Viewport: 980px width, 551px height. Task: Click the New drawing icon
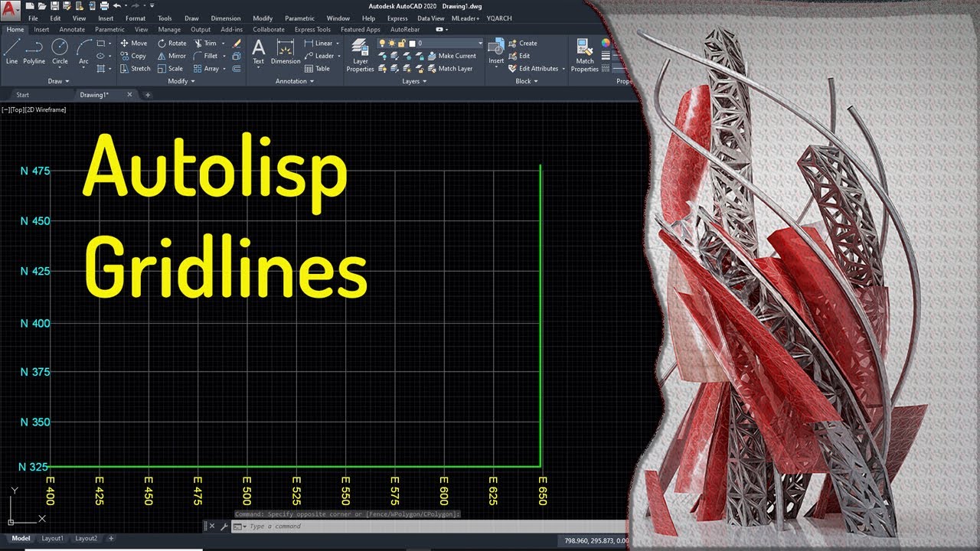pyautogui.click(x=30, y=6)
